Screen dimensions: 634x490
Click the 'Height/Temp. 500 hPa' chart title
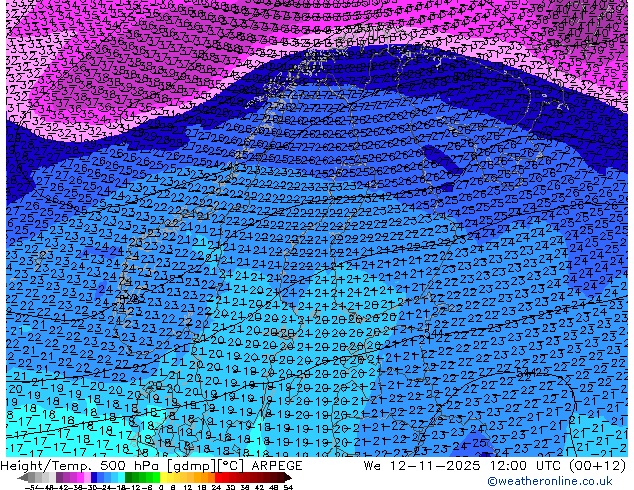tap(80, 466)
